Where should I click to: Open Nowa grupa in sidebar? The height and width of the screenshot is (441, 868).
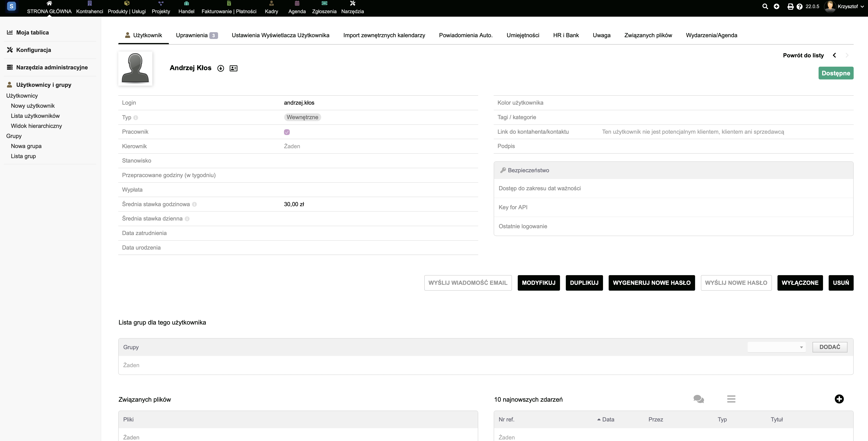coord(26,146)
